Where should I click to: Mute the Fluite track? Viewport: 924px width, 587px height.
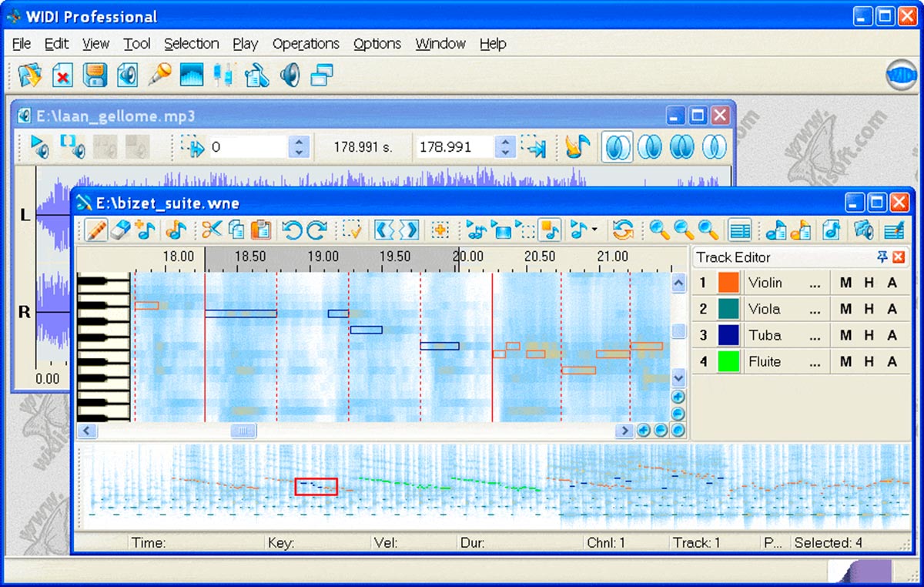pos(845,361)
